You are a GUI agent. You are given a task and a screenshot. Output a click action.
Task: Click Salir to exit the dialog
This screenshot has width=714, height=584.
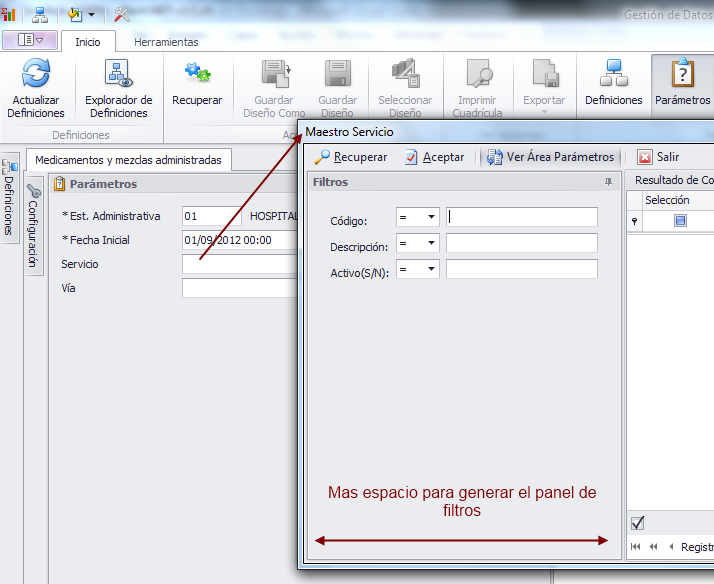coord(659,157)
